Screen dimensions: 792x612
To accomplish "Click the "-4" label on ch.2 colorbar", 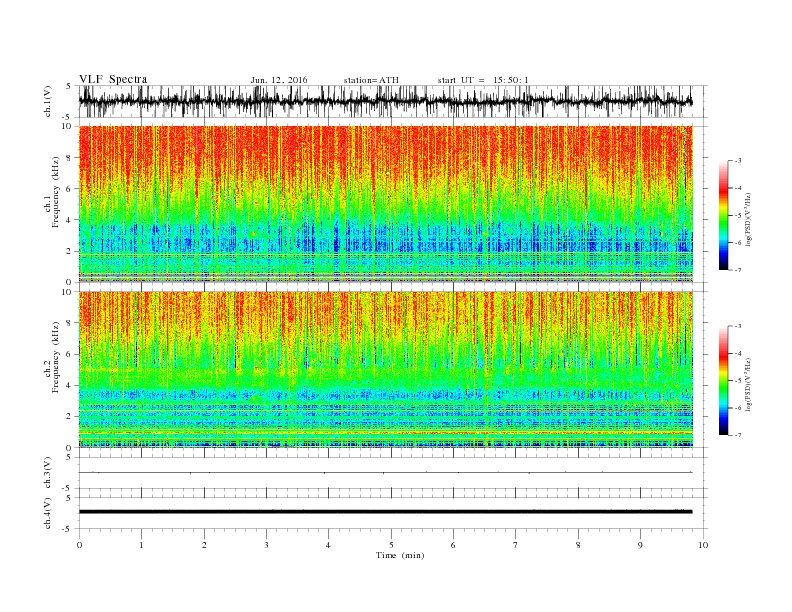I will click(x=737, y=353).
